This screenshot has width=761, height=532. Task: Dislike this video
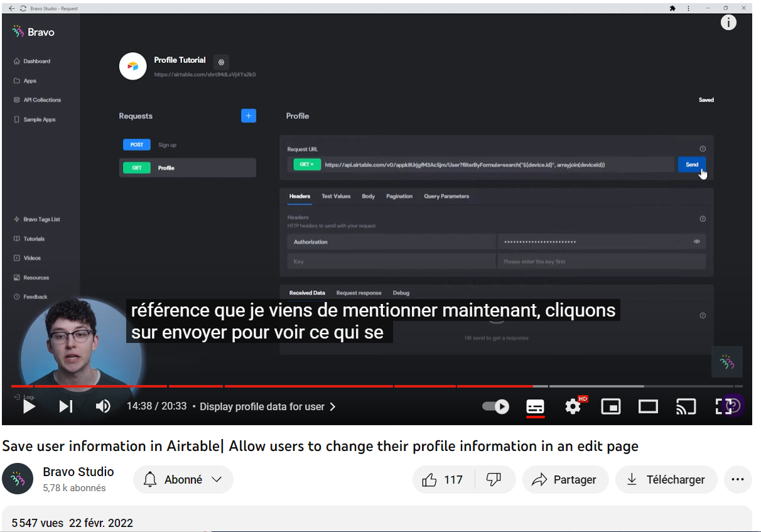pyautogui.click(x=494, y=480)
